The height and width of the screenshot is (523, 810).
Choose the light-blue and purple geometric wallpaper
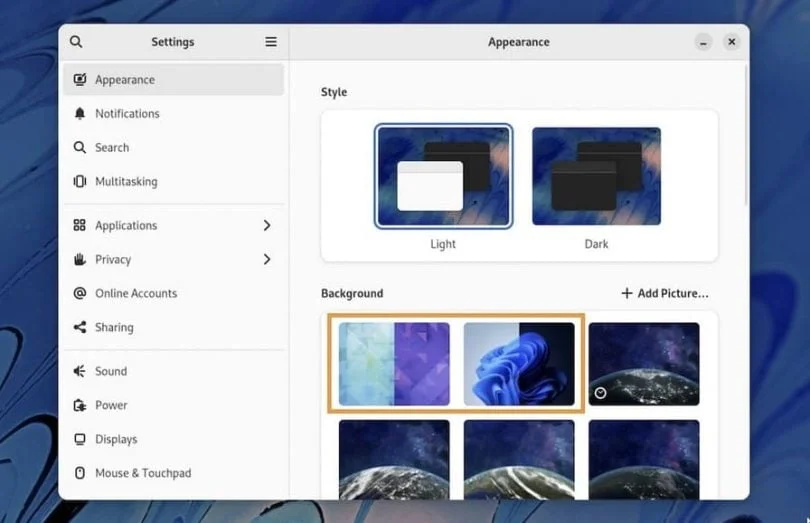point(394,364)
